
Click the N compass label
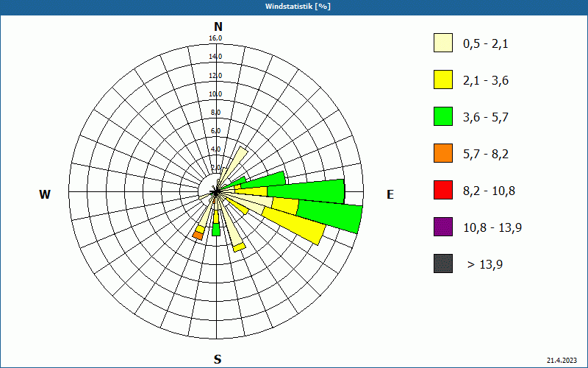tap(218, 26)
